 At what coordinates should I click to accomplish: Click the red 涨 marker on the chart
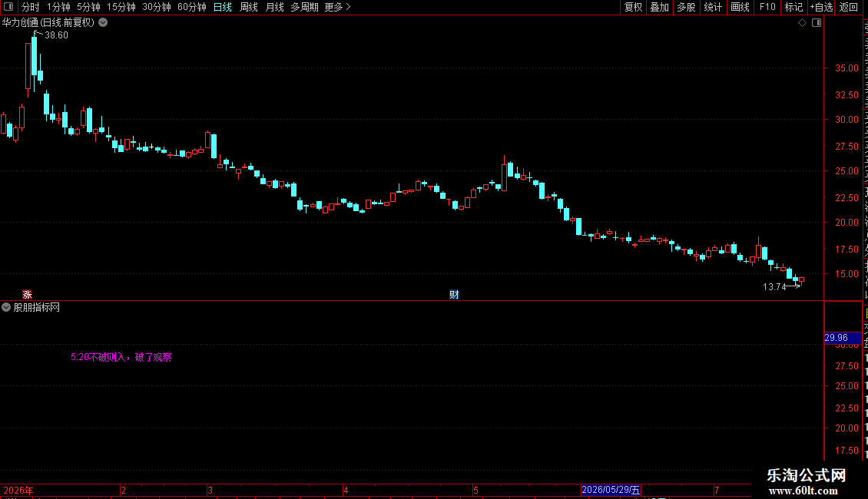27,294
